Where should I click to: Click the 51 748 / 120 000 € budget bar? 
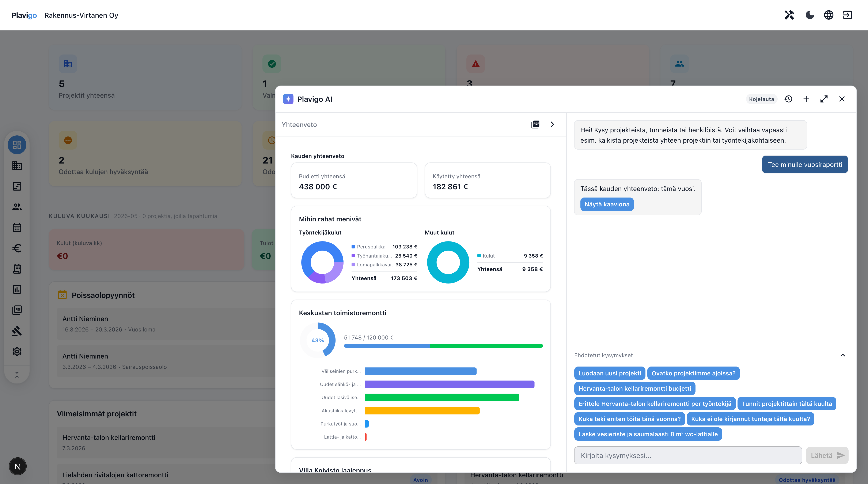click(443, 346)
